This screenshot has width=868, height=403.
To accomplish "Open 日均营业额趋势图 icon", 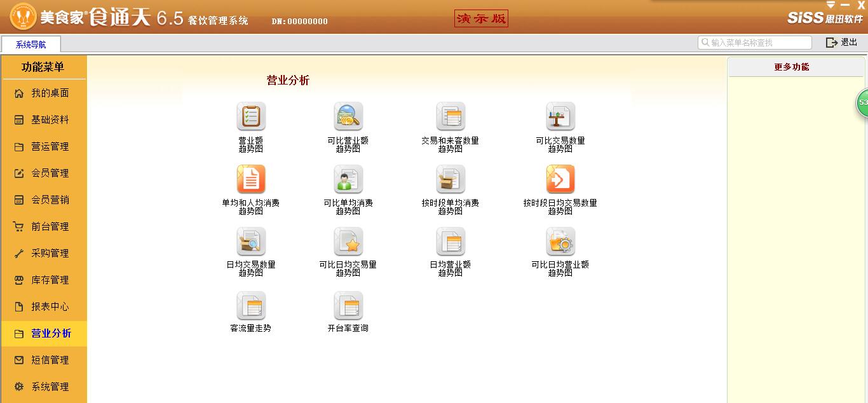I will click(451, 242).
